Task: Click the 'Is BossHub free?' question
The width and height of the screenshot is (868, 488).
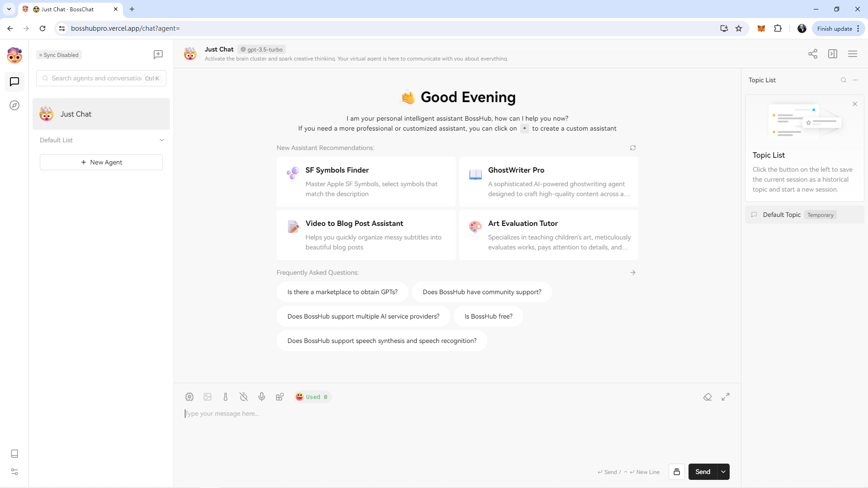Action: (488, 316)
